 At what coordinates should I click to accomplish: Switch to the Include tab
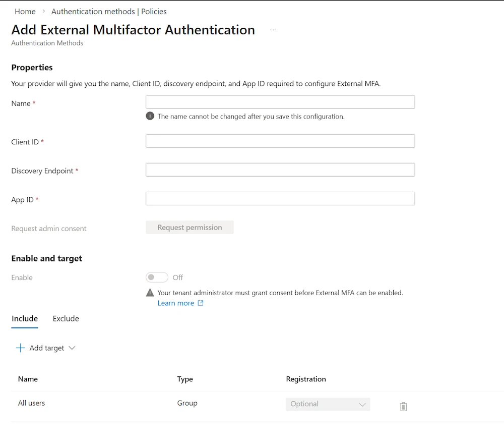[x=25, y=319]
